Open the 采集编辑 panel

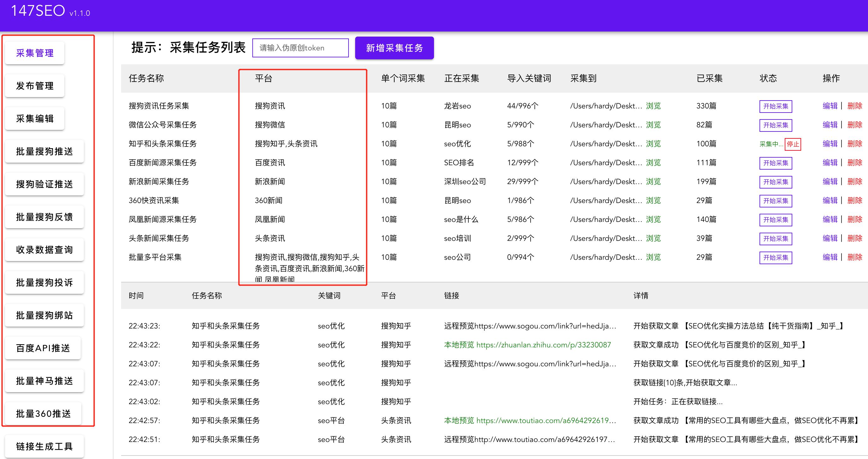click(x=34, y=118)
